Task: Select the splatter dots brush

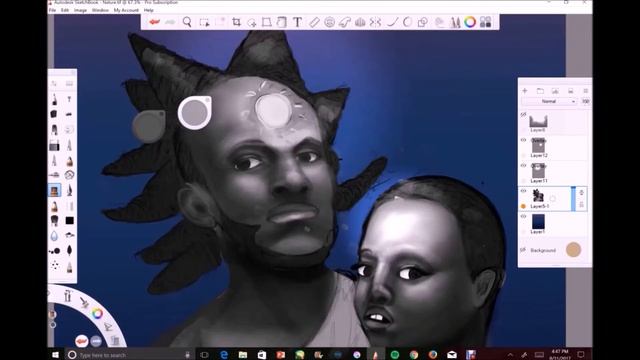Action: tap(54, 266)
